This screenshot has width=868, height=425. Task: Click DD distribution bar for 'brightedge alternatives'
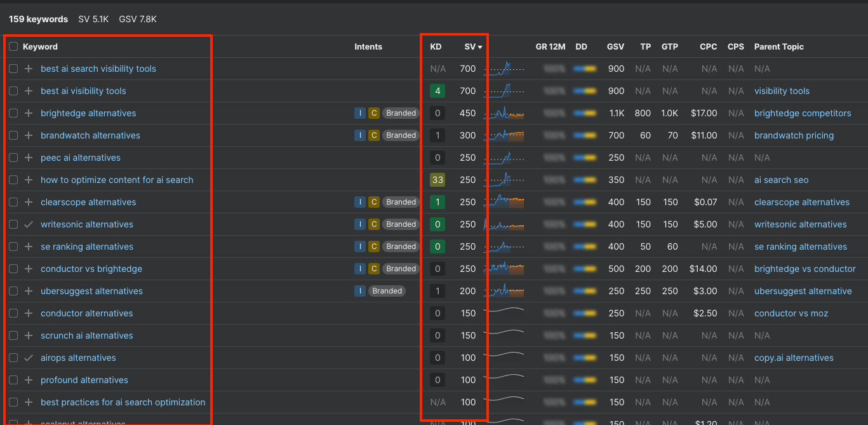[x=584, y=113]
